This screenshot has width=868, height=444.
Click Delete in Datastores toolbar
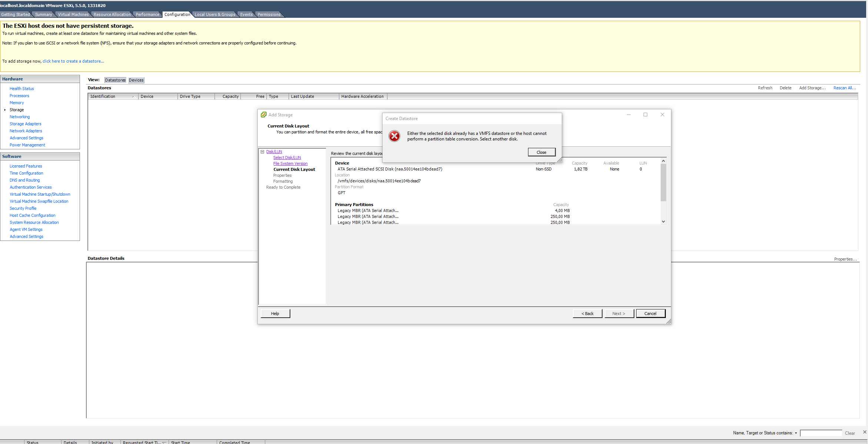click(785, 88)
